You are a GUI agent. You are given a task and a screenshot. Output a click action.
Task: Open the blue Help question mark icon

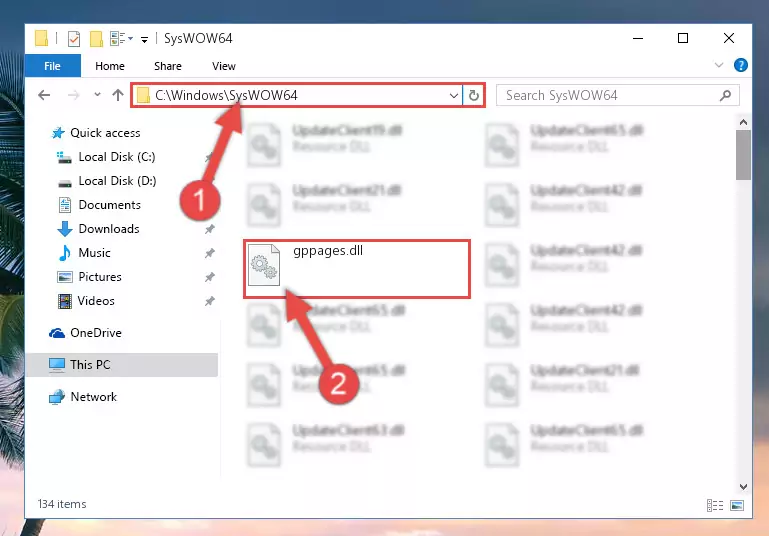coord(741,65)
